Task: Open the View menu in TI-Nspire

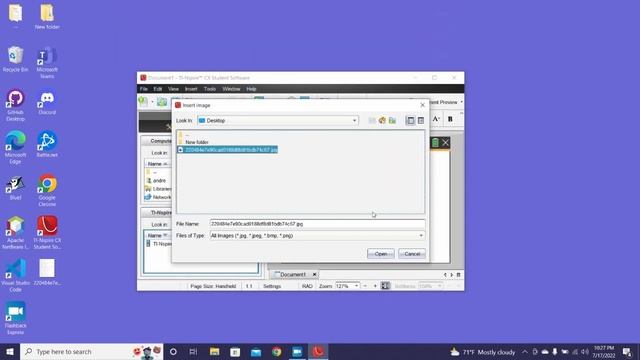Action: click(173, 89)
